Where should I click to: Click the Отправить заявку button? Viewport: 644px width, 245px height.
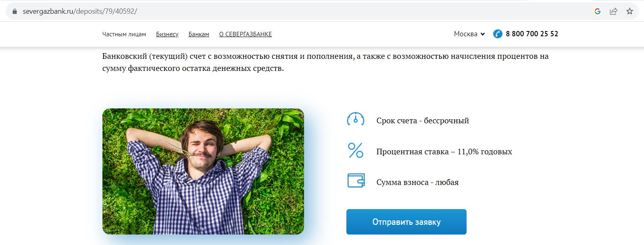pyautogui.click(x=406, y=222)
